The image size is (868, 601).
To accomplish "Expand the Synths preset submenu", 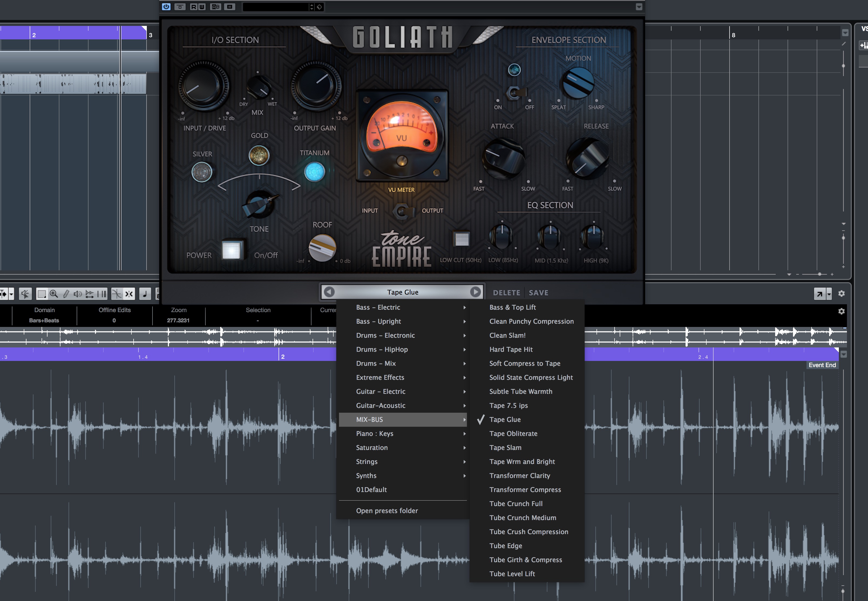I will pyautogui.click(x=403, y=476).
